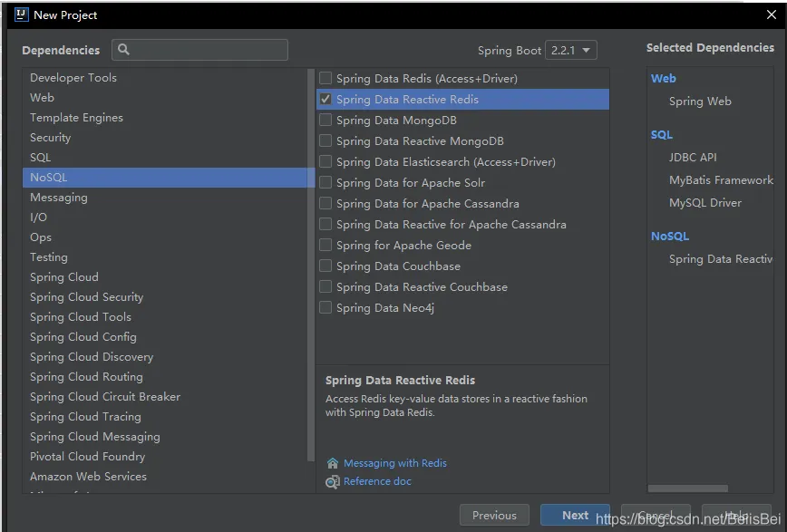Enable Spring Data MongoDB checkbox

pyautogui.click(x=325, y=120)
